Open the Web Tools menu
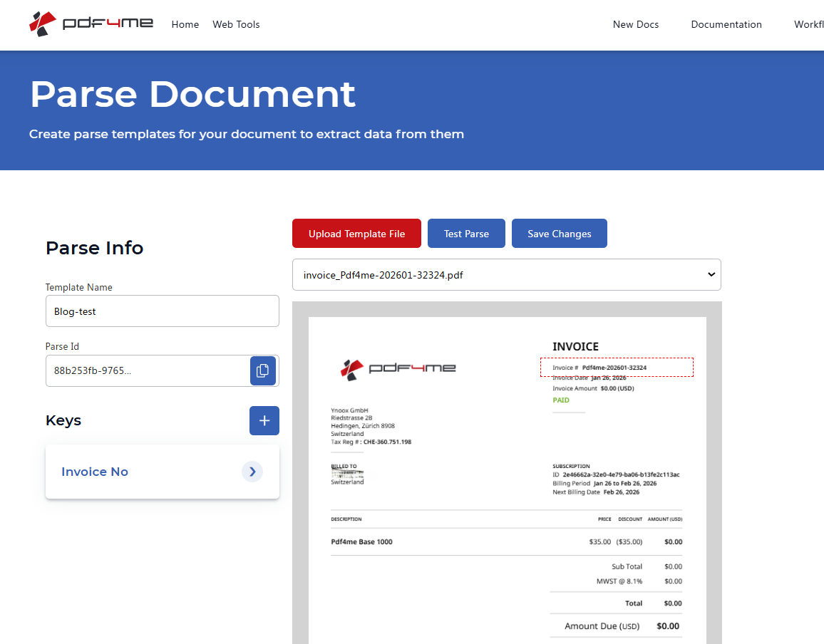 click(x=236, y=24)
